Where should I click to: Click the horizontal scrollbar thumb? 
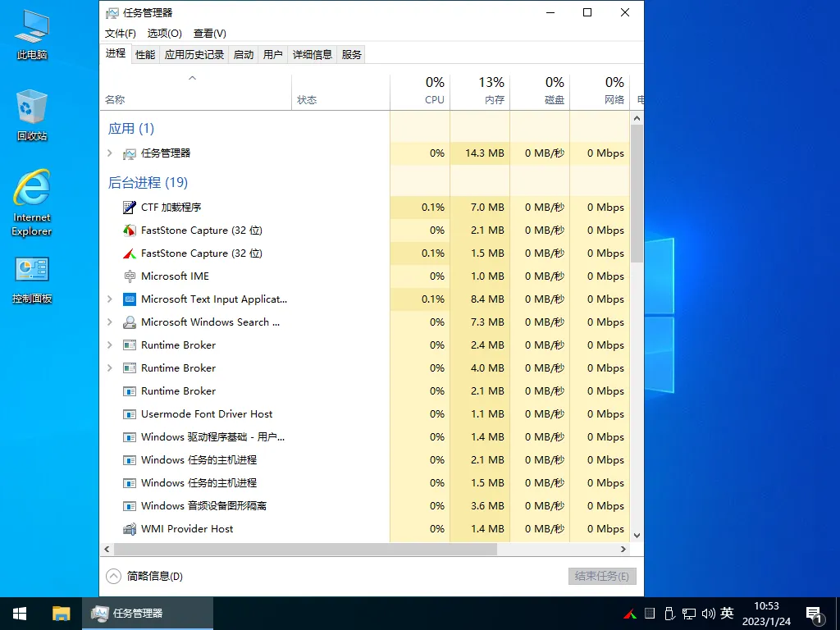click(x=305, y=549)
